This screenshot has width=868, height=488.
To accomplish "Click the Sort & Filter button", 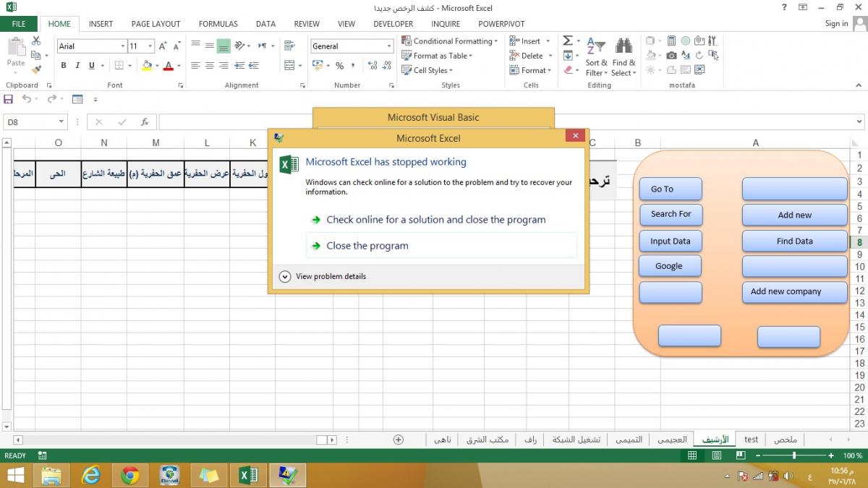I will point(597,58).
